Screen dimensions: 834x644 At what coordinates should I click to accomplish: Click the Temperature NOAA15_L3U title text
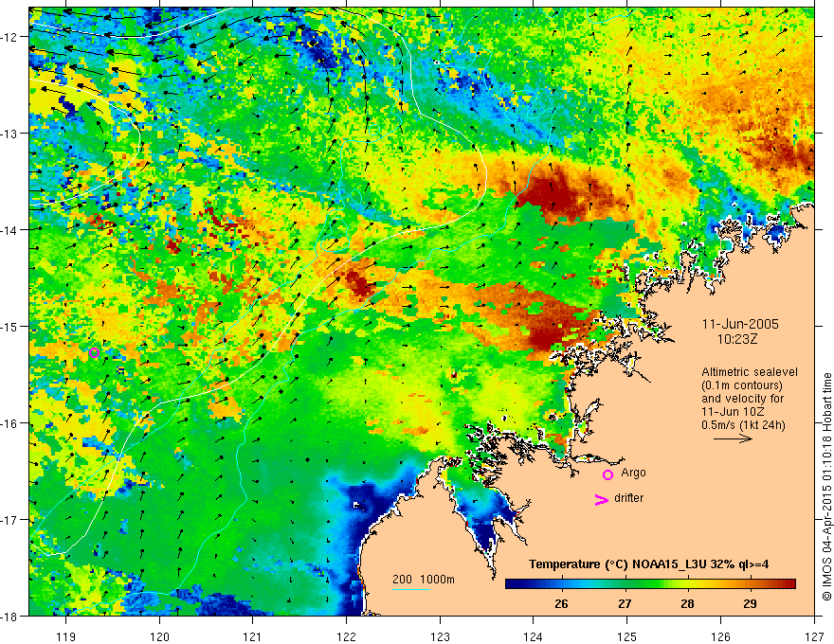(648, 564)
